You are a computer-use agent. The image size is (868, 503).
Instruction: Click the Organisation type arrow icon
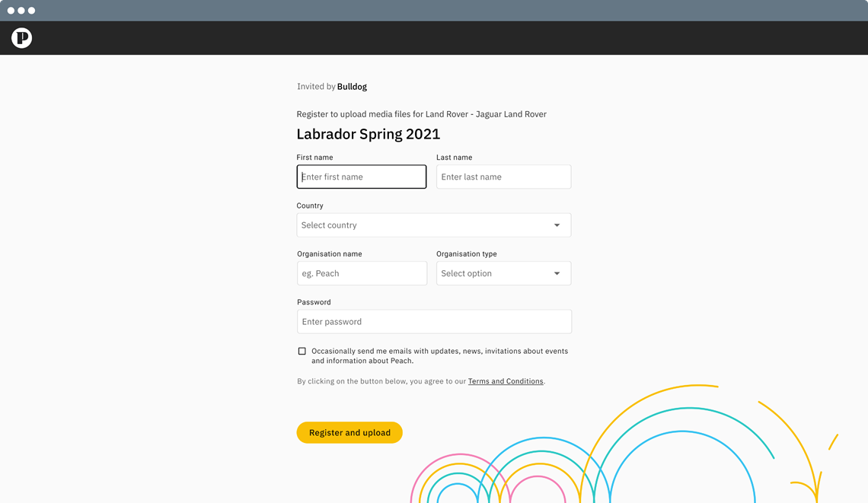click(x=557, y=273)
